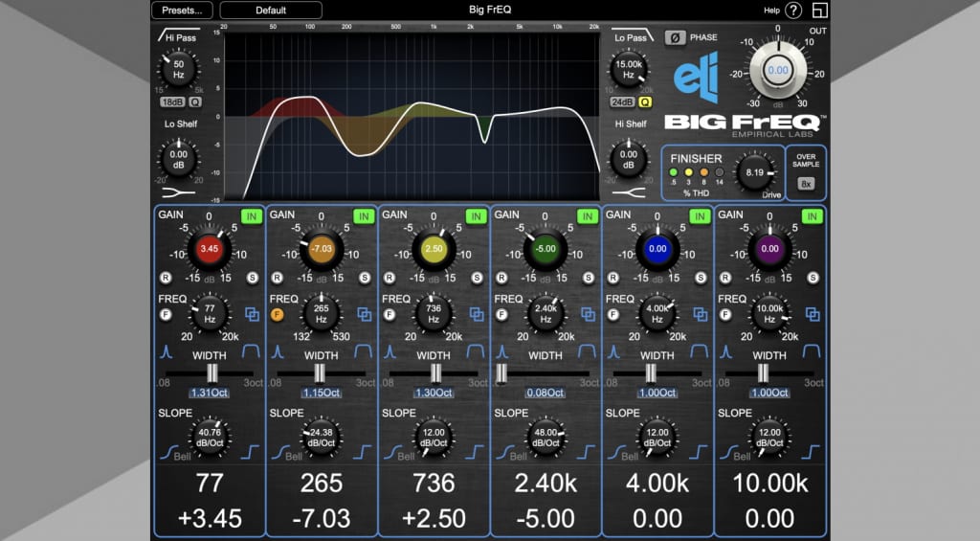The height and width of the screenshot is (541, 980).
Task: Toggle the IN button on the 2.40k band
Action: coord(588,216)
